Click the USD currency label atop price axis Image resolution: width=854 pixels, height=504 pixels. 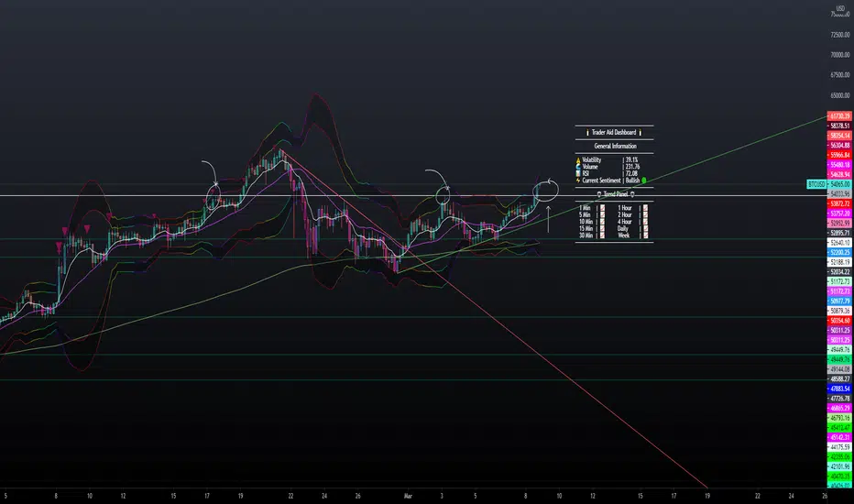(x=840, y=9)
